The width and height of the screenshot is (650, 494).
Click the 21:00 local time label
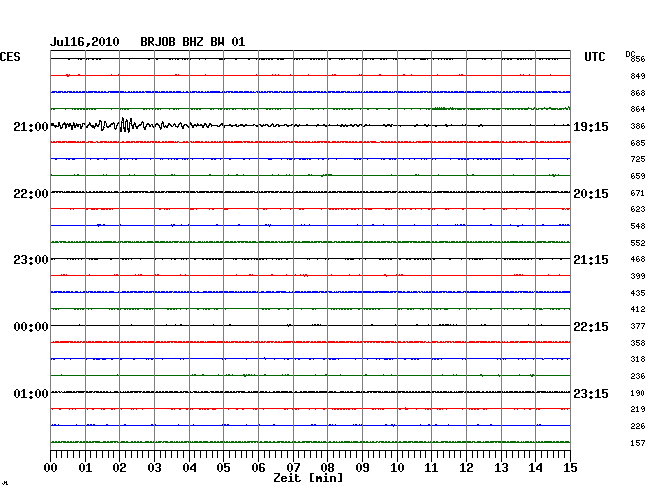(31, 126)
